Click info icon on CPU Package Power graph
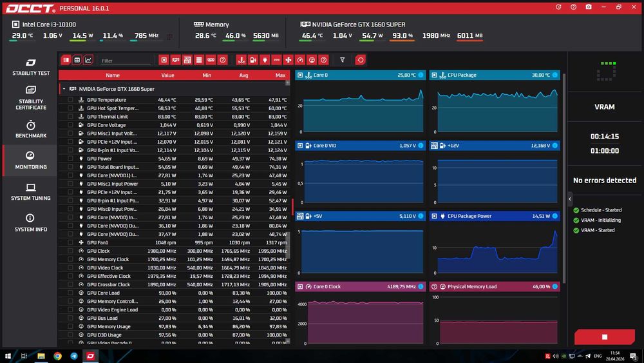644x363 pixels. click(x=555, y=216)
